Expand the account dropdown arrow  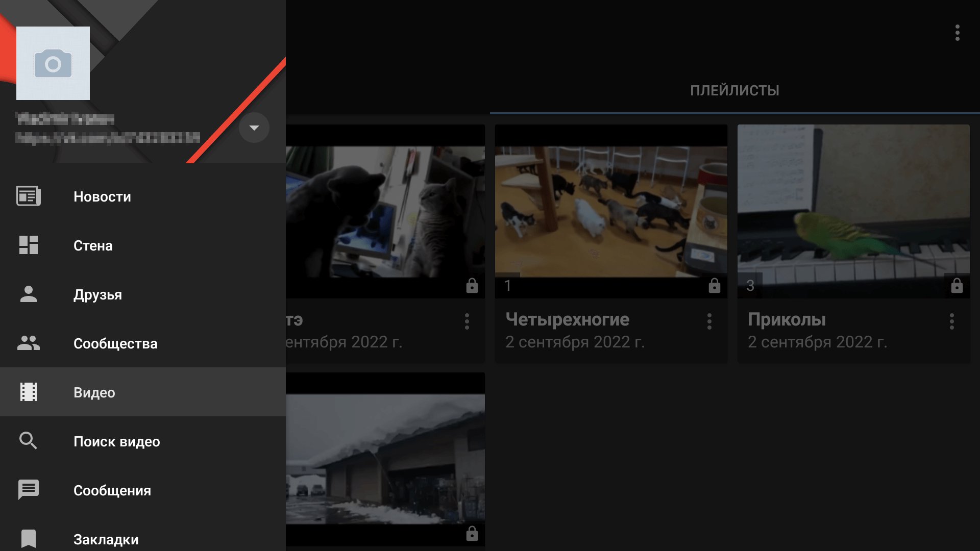click(254, 128)
